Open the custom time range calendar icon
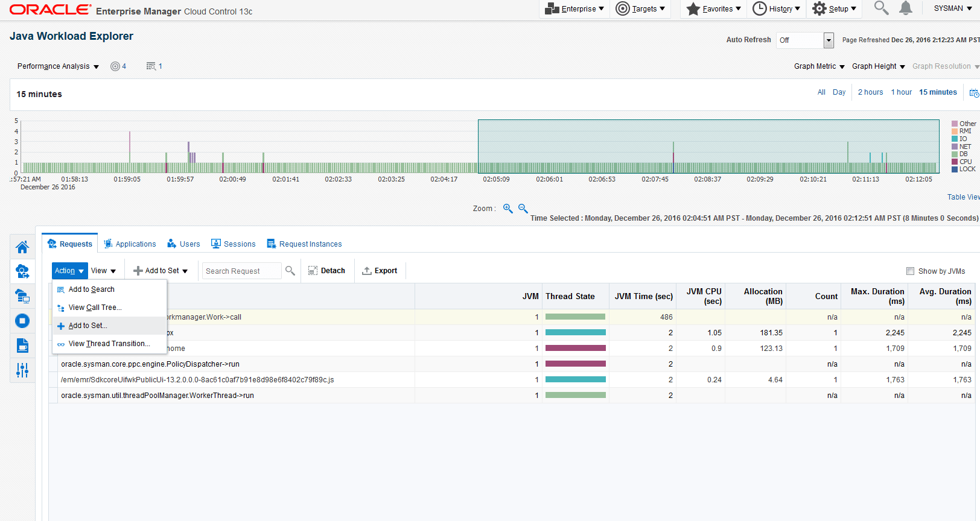Viewport: 980px width, 521px height. point(973,93)
